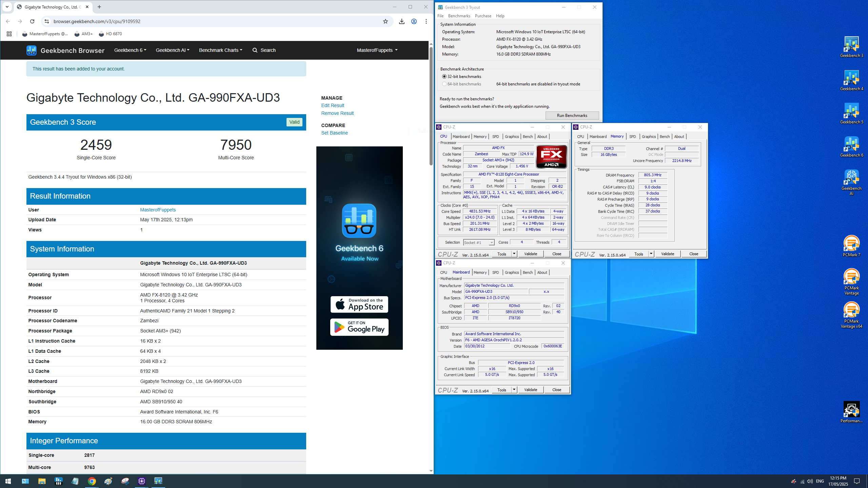Image resolution: width=868 pixels, height=488 pixels.
Task: Download on the App Store badge
Action: coord(359,304)
